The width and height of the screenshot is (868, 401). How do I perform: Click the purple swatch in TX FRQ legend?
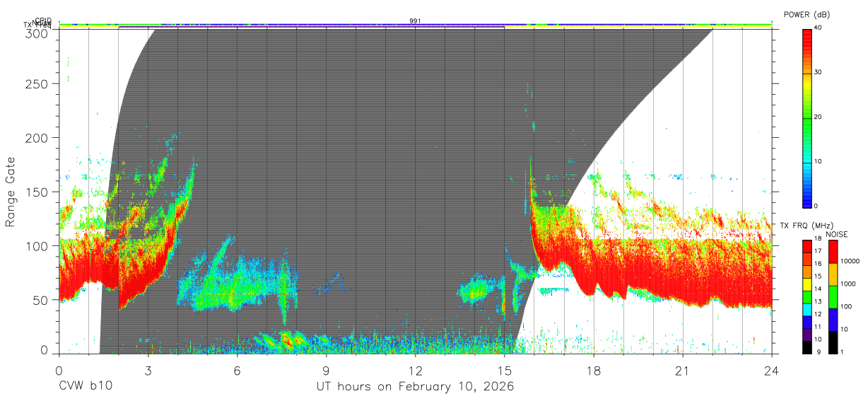807,334
